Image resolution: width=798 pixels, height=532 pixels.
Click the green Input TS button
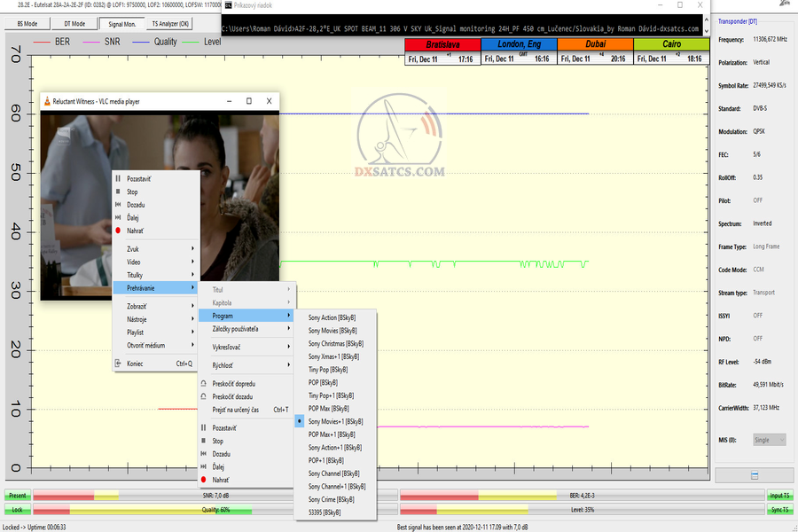tap(780, 496)
